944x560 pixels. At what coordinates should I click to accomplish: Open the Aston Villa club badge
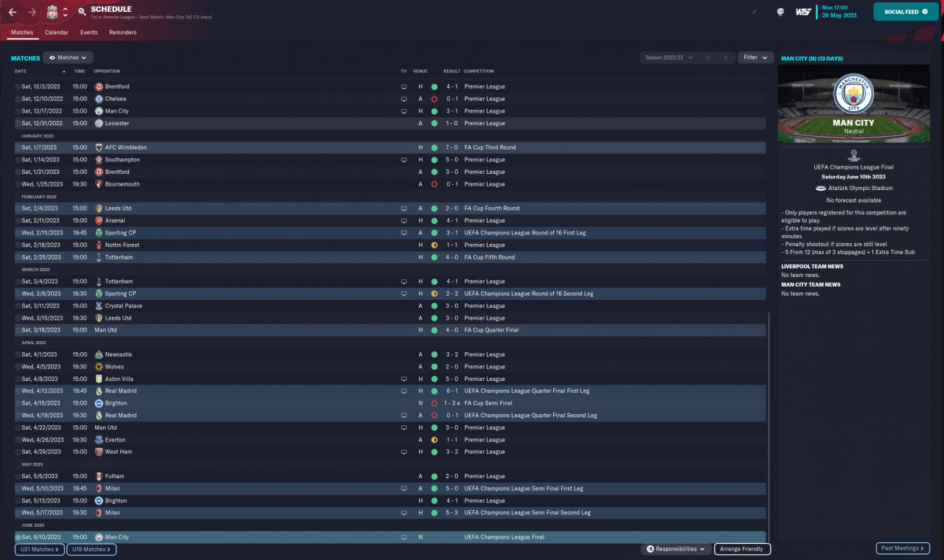coord(99,379)
